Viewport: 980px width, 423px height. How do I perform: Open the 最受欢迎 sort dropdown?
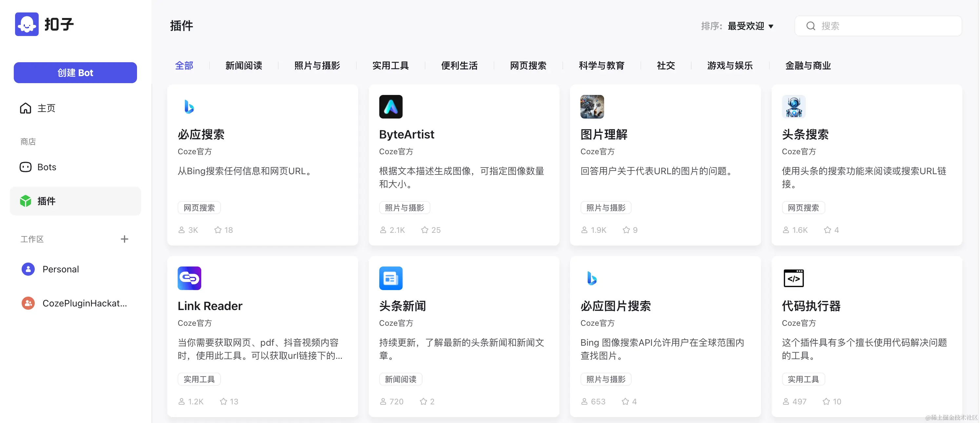pyautogui.click(x=750, y=26)
